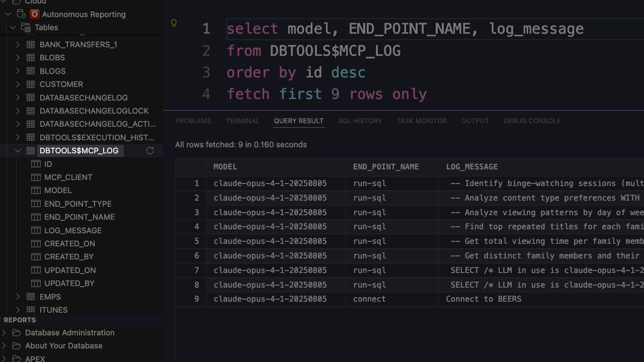Expand the EMPS table node

tap(18, 297)
